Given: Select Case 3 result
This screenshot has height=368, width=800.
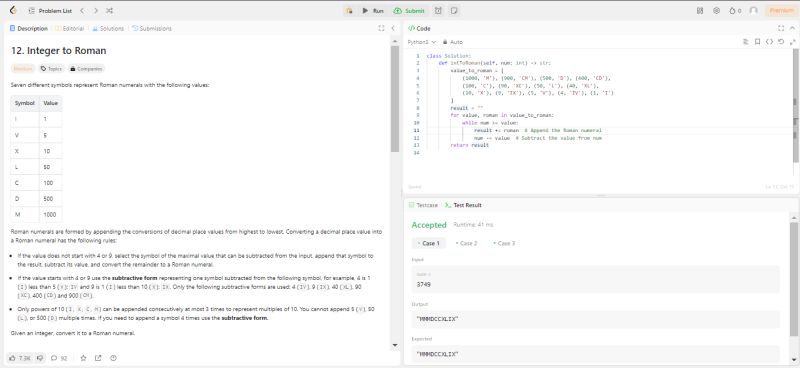Looking at the screenshot, I should [x=504, y=243].
